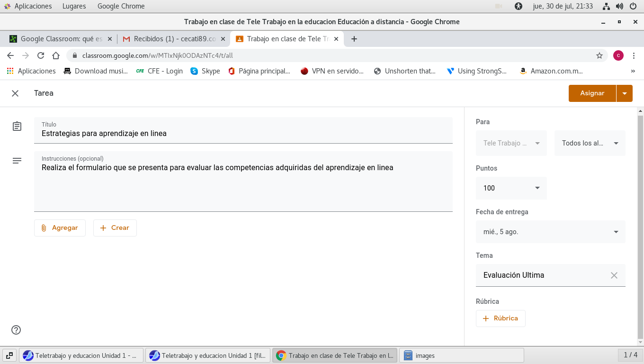Image resolution: width=644 pixels, height=364 pixels.
Task: Click the accessibility icon in the top panel
Action: 519,6
